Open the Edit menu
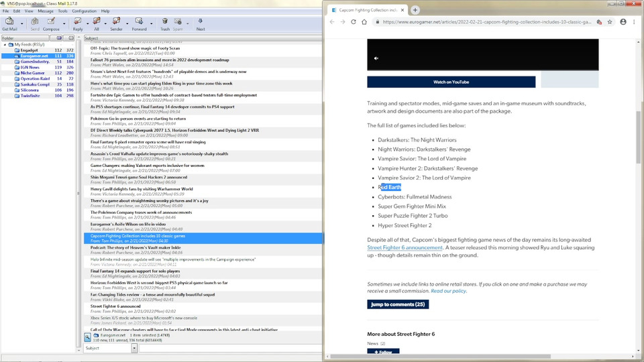The image size is (644, 362). click(16, 11)
